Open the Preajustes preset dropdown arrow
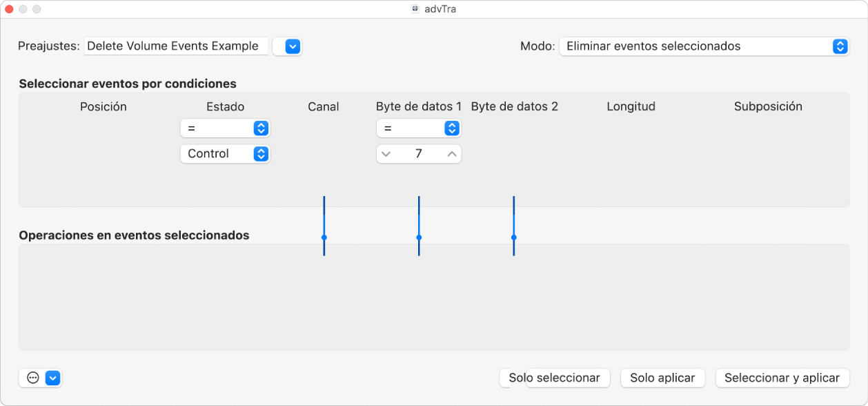This screenshot has height=406, width=868. (x=293, y=46)
